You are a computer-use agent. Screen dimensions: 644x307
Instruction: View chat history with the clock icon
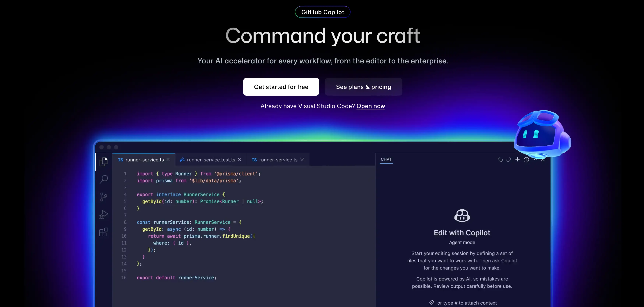[526, 159]
